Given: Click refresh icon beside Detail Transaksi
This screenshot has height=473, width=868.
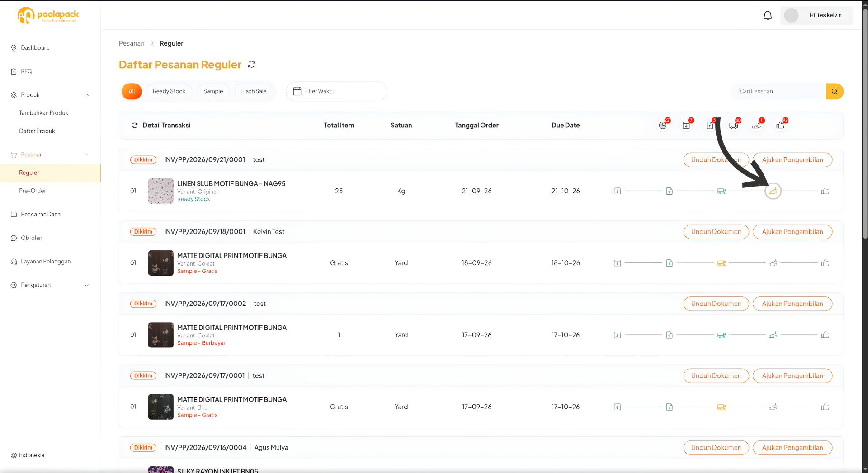Looking at the screenshot, I should click(134, 126).
